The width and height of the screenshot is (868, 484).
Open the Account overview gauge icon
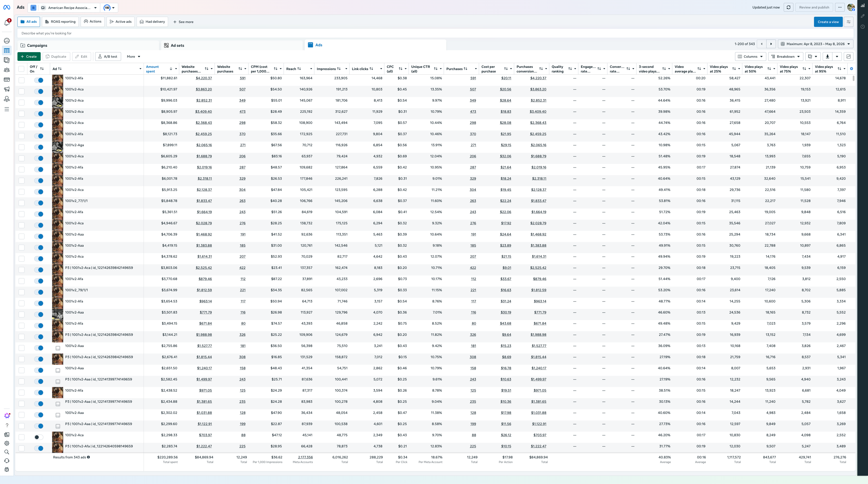click(x=7, y=41)
